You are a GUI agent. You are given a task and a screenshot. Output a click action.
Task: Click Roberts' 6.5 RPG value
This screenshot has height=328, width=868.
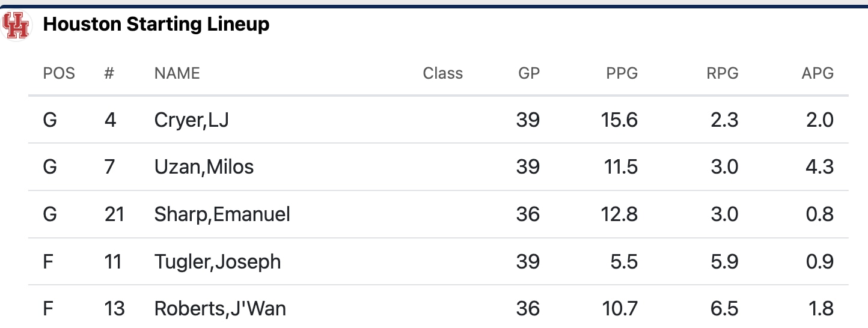coord(724,309)
